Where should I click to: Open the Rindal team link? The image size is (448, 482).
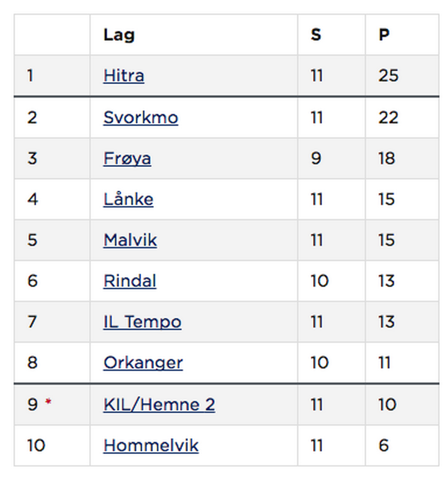click(129, 281)
